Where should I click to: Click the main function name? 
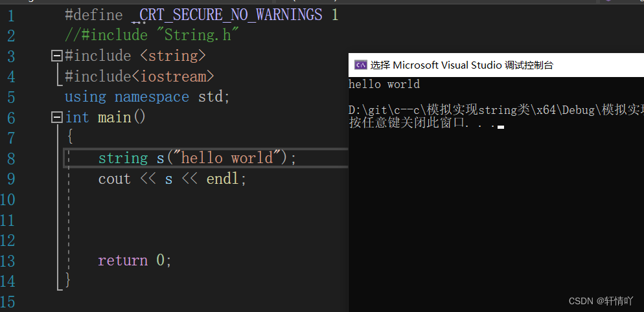coord(114,118)
